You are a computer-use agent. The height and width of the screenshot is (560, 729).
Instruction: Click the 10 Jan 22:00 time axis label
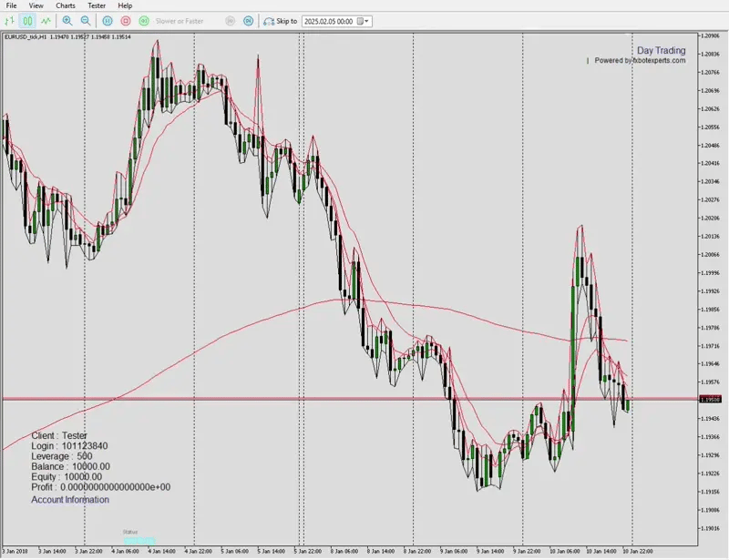coord(637,551)
